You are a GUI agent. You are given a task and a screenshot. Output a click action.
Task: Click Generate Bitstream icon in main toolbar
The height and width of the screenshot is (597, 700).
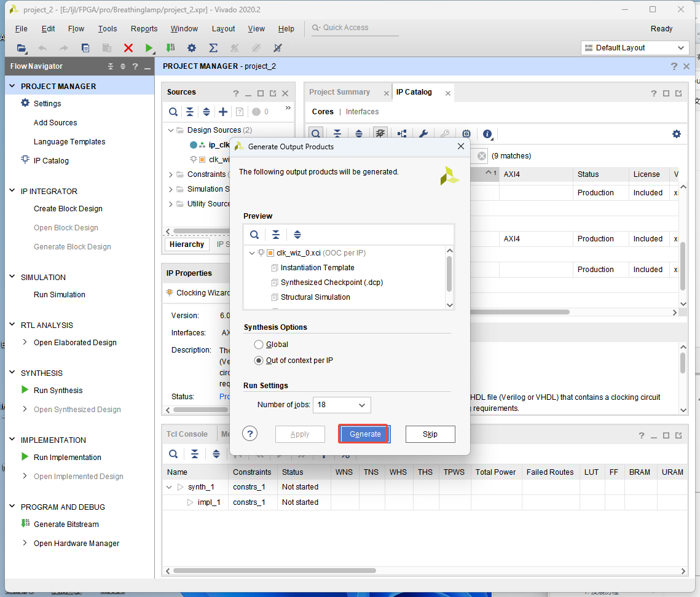click(x=170, y=48)
